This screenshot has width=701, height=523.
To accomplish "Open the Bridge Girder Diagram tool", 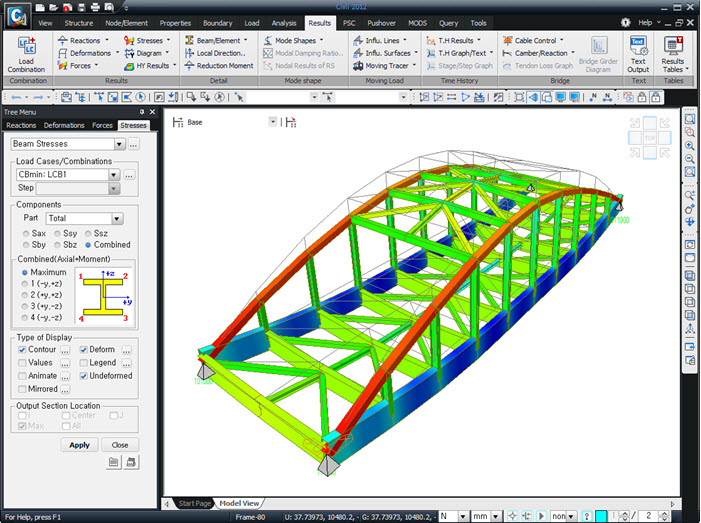I will click(x=598, y=54).
